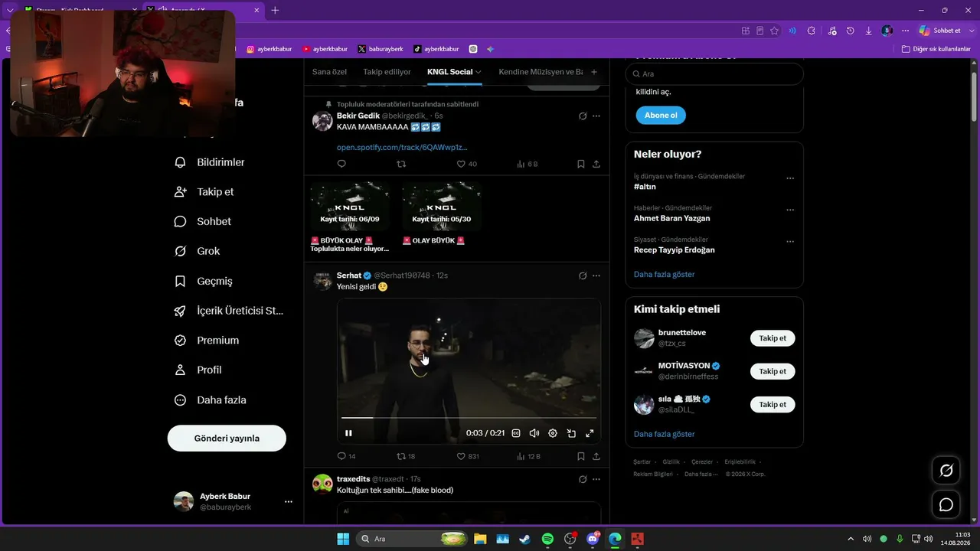Follow brunettelove with Takip et
The height and width of the screenshot is (551, 980).
pyautogui.click(x=773, y=338)
